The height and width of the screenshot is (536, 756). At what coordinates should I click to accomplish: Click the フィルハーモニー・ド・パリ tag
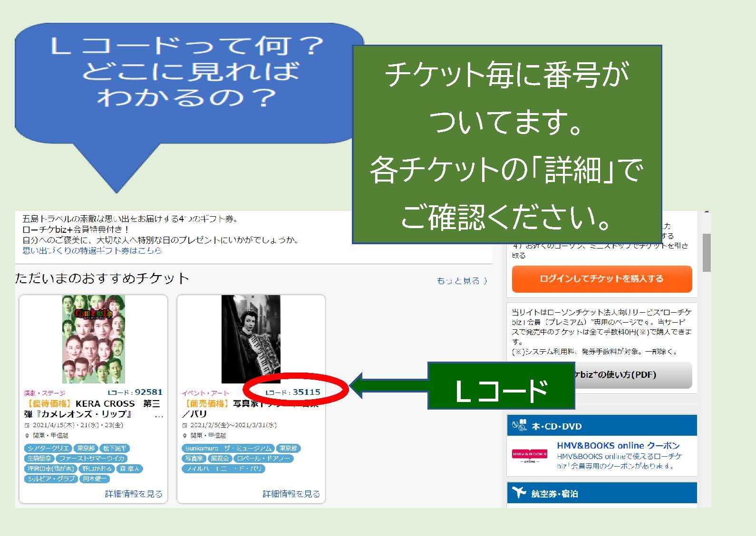pyautogui.click(x=223, y=469)
